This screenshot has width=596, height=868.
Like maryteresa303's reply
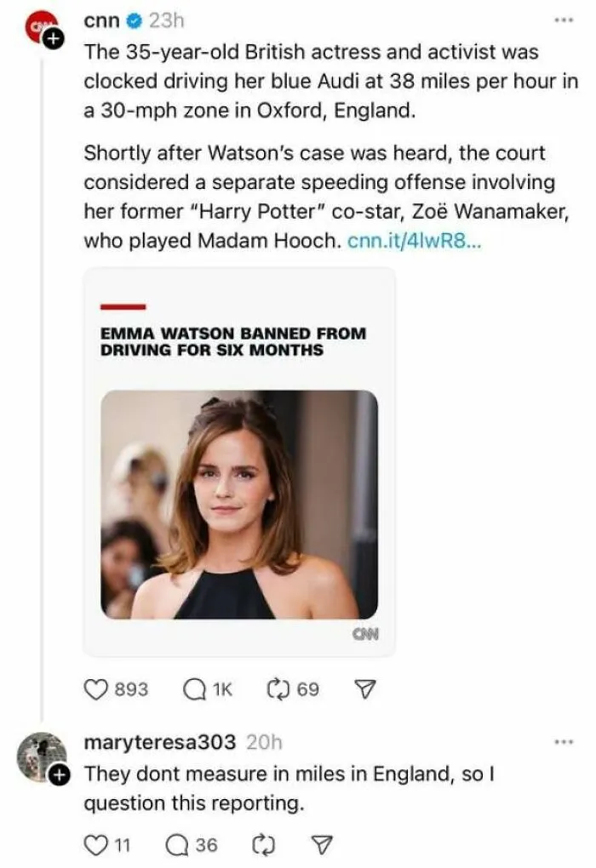pos(95,845)
